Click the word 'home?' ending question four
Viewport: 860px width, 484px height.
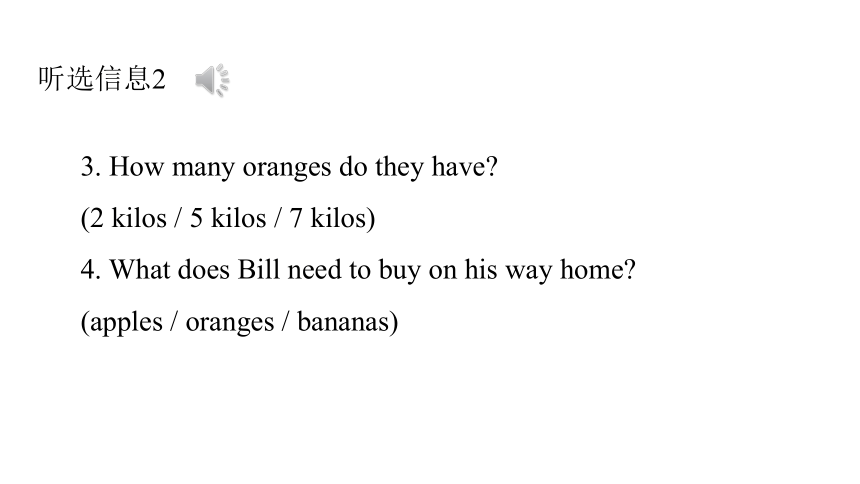(598, 270)
